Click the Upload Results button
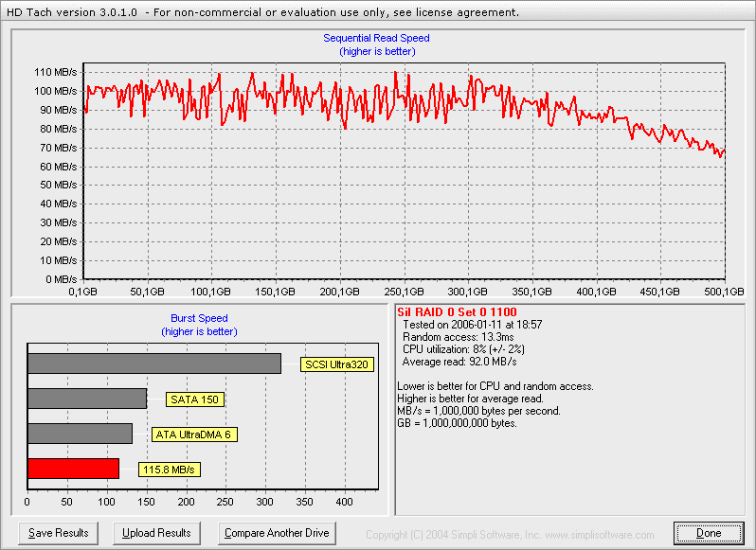This screenshot has height=550, width=756. [156, 533]
